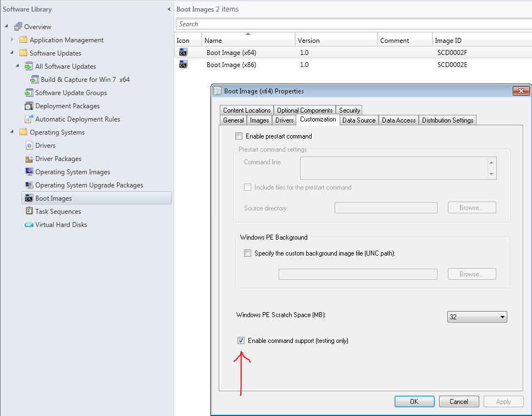Screen dimensions: 532x416
Task: Sort by the Version column header
Action: click(x=336, y=40)
